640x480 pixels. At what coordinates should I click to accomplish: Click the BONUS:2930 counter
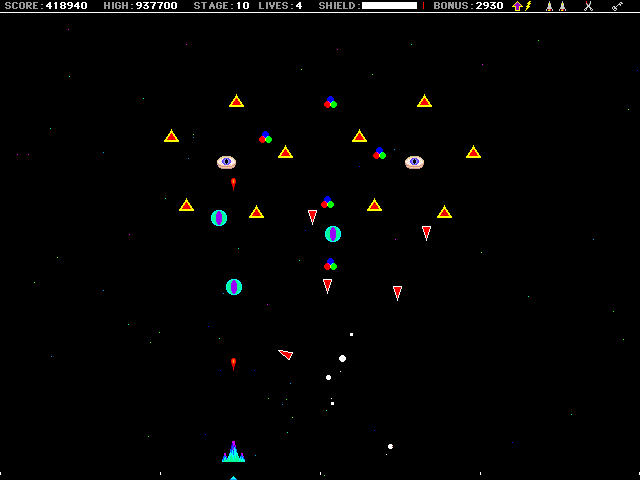point(468,6)
